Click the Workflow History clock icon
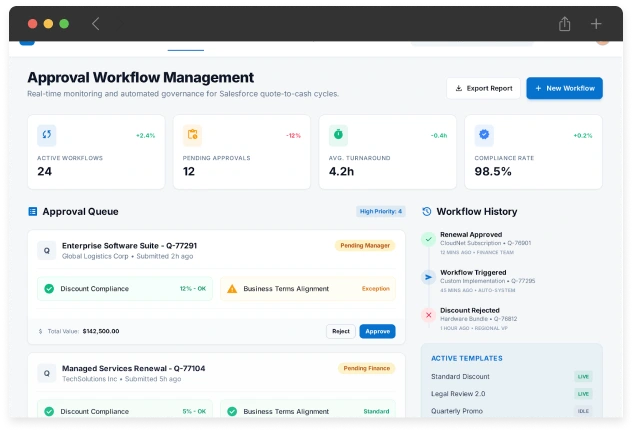The width and height of the screenshot is (634, 432). (427, 212)
